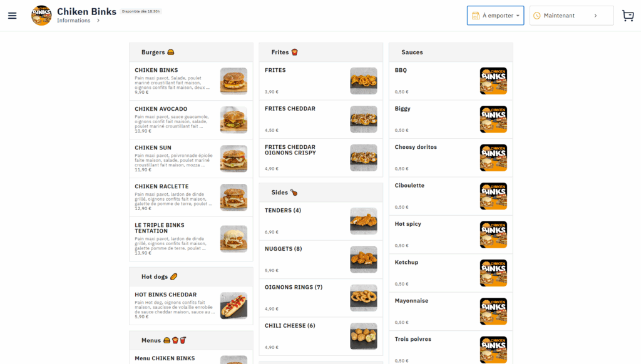Open FRITES CHEDDAR OIGNONS CRISPY photo
Image resolution: width=641 pixels, height=364 pixels.
(364, 158)
